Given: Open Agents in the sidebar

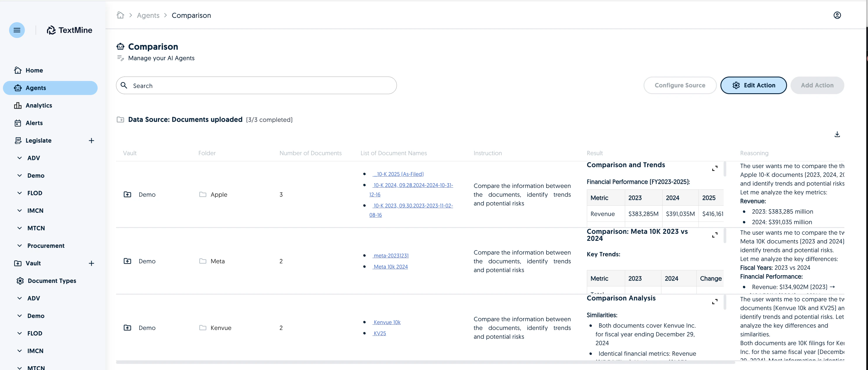Looking at the screenshot, I should pos(50,88).
